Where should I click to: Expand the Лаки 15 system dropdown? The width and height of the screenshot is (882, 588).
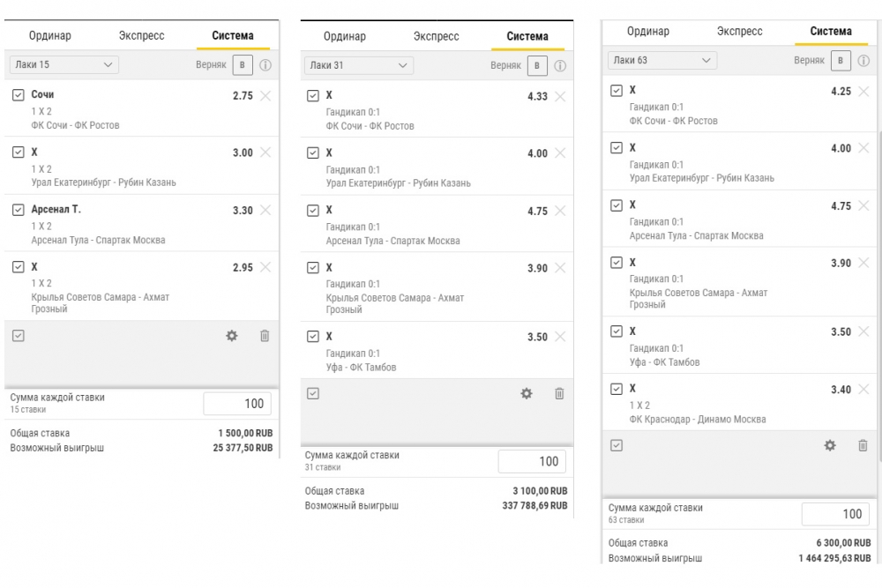pyautogui.click(x=64, y=64)
